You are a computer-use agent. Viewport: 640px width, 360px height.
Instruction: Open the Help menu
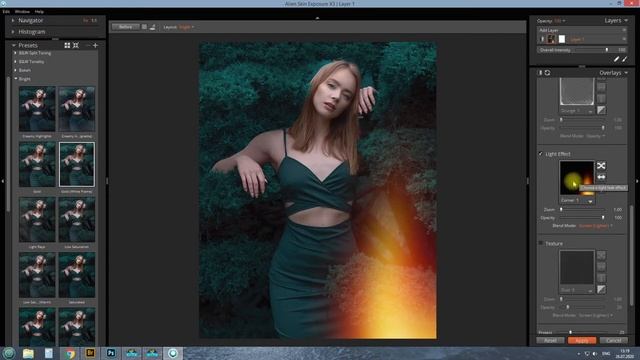tap(39, 11)
